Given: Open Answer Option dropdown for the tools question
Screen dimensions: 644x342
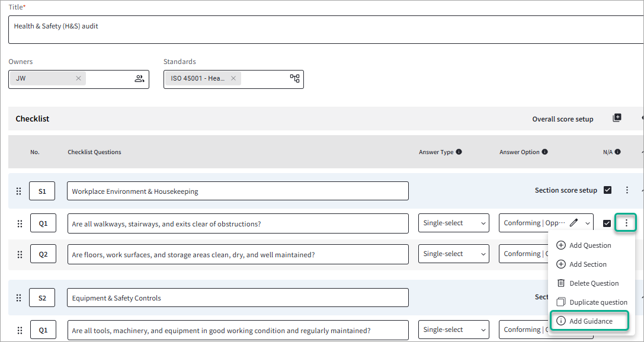Looking at the screenshot, I should (524, 330).
